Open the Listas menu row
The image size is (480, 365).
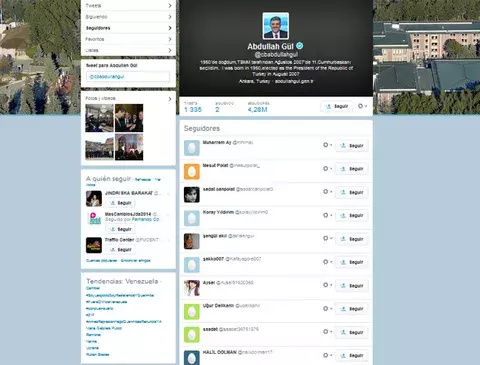[x=128, y=50]
